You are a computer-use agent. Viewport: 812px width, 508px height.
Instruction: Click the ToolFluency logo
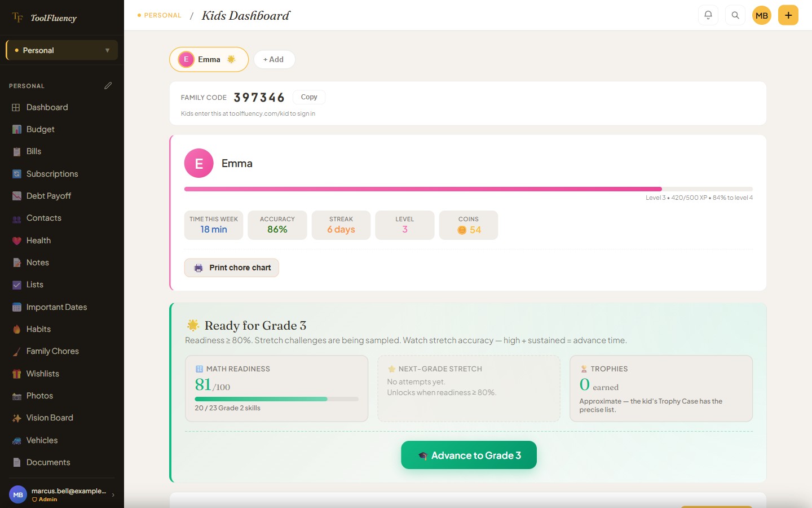tap(45, 18)
